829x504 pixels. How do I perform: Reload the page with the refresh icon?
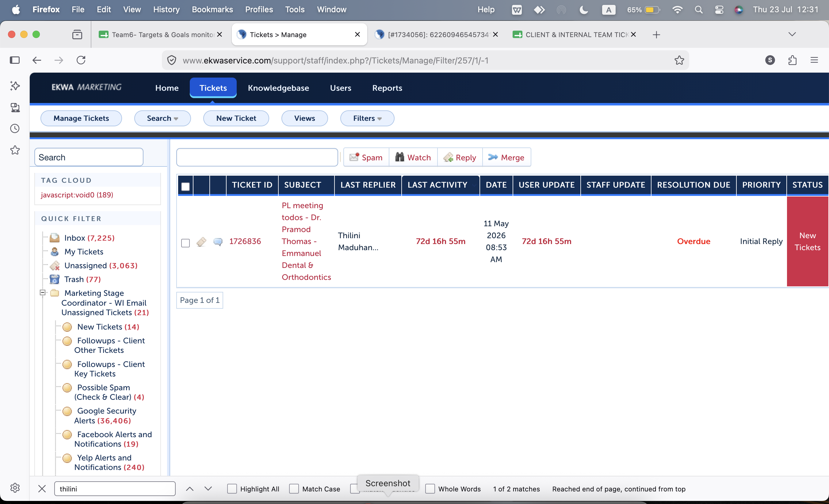81,60
